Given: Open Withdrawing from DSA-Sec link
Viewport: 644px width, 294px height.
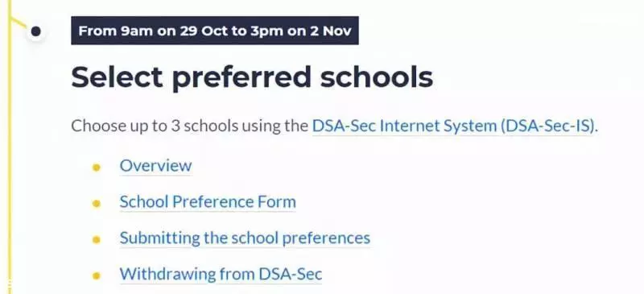Looking at the screenshot, I should tap(221, 274).
